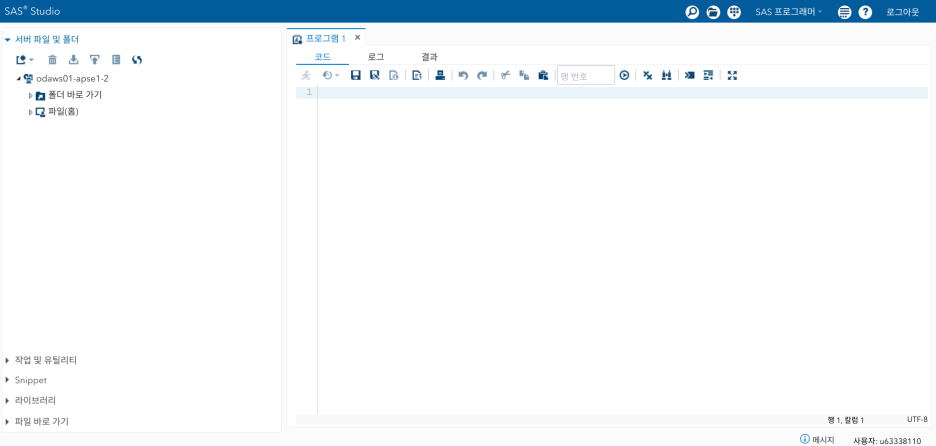The width and height of the screenshot is (936, 446).
Task: Click the UTF-8 encoding label
Action: [x=917, y=420]
